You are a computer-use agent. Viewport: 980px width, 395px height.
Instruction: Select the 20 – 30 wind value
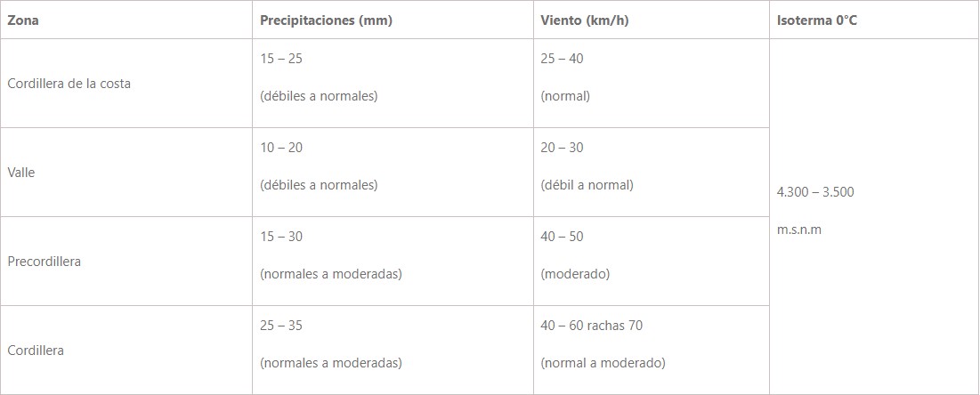pos(562,148)
